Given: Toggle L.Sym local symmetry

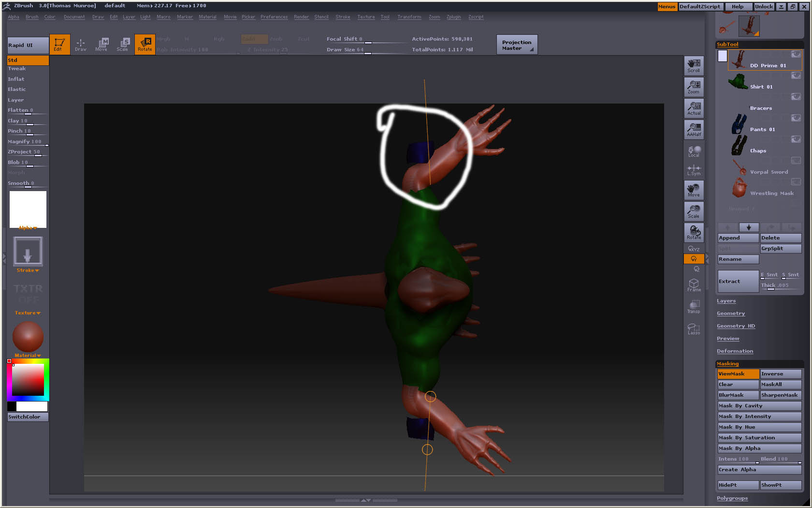Looking at the screenshot, I should 694,170.
